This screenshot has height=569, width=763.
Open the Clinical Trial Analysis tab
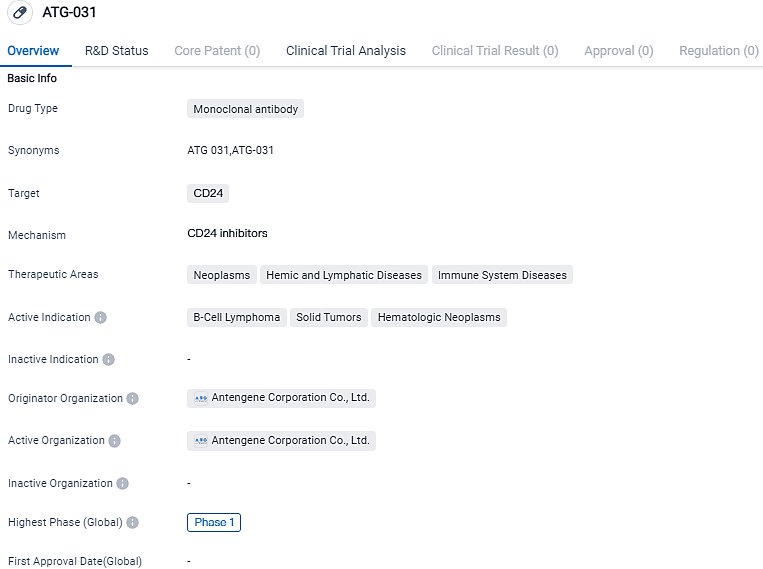tap(346, 51)
